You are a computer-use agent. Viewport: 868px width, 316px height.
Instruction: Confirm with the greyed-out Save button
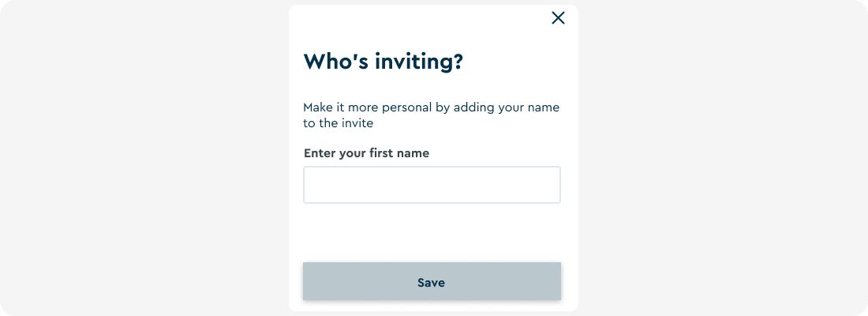point(432,281)
